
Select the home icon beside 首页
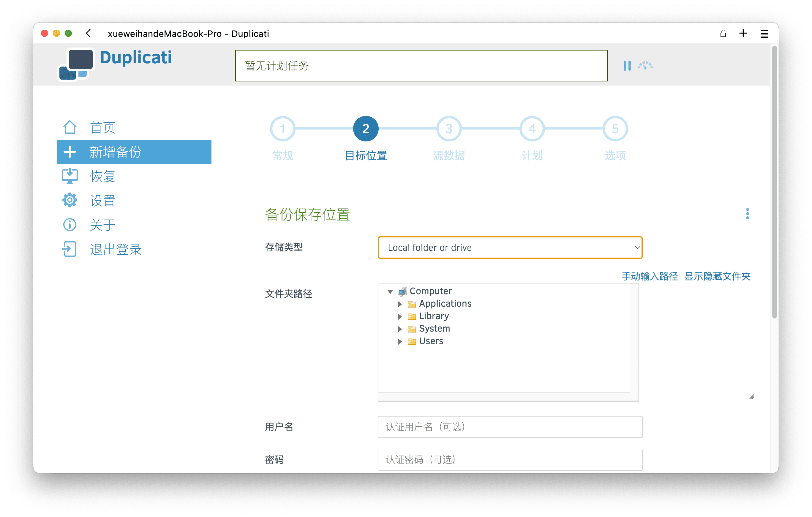point(70,127)
